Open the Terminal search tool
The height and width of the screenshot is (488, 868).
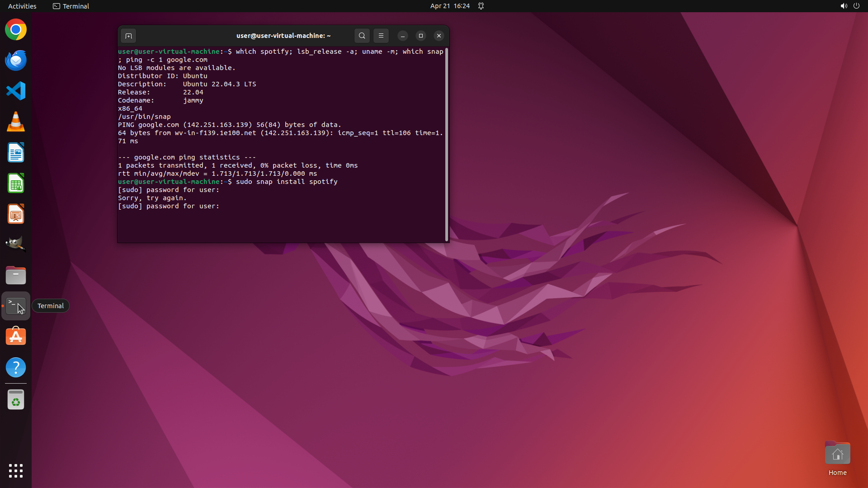pyautogui.click(x=362, y=36)
